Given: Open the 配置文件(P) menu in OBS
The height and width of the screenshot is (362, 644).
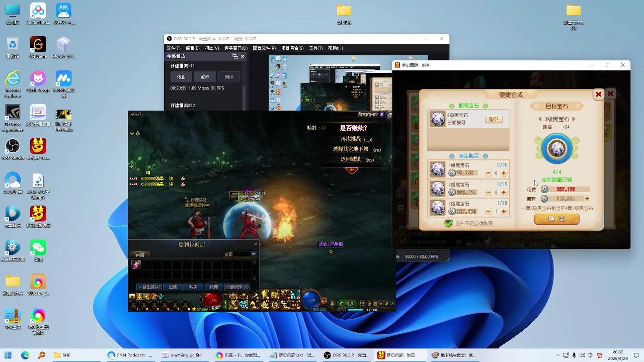Looking at the screenshot, I should click(264, 48).
